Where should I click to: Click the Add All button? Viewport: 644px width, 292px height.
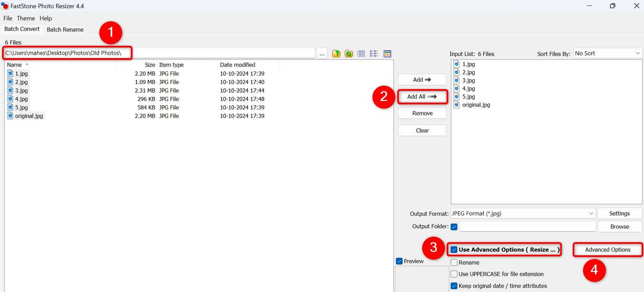(422, 97)
